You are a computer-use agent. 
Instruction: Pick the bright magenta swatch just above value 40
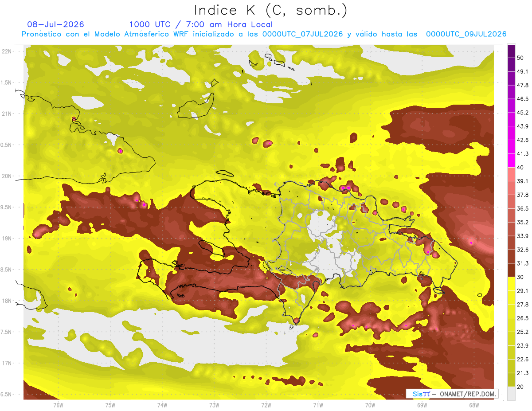511,161
